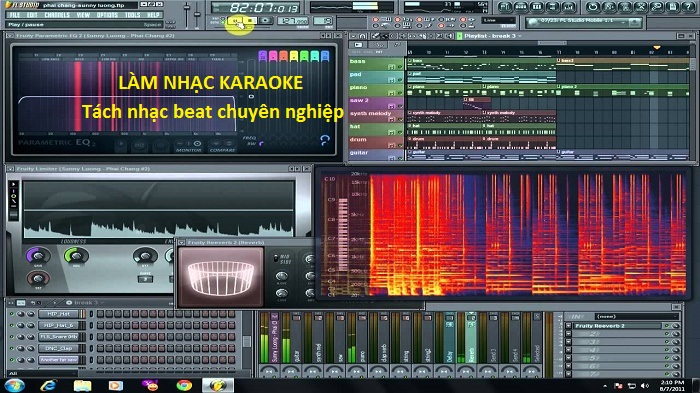700x393 pixels.
Task: Expand the Playlist break 3 pattern dropdown
Action: [x=520, y=36]
